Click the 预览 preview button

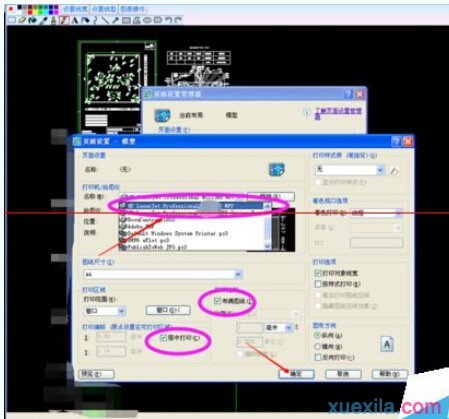tap(96, 374)
